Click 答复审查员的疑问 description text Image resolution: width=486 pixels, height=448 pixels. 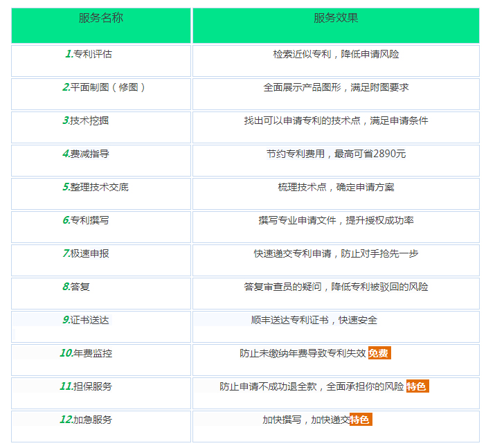(x=282, y=287)
